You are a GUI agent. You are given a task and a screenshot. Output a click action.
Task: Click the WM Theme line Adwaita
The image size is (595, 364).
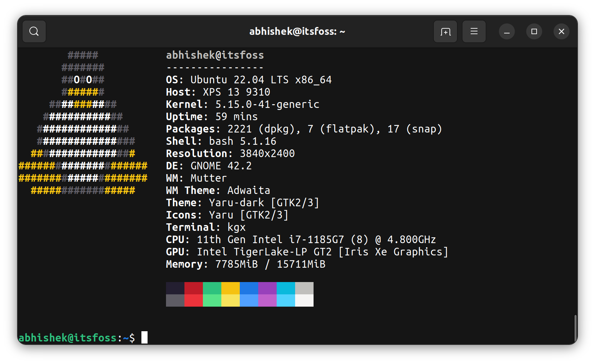coord(218,190)
